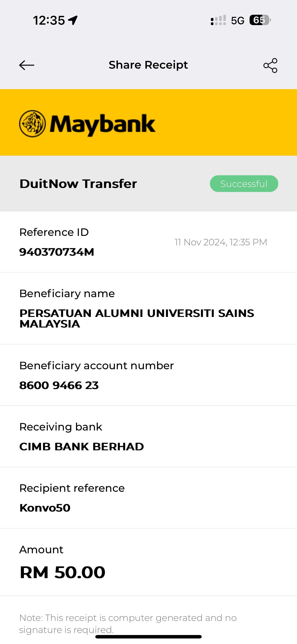Viewport: 297px width, 644px height.
Task: Tap the 5G network indicator
Action: pos(238,21)
